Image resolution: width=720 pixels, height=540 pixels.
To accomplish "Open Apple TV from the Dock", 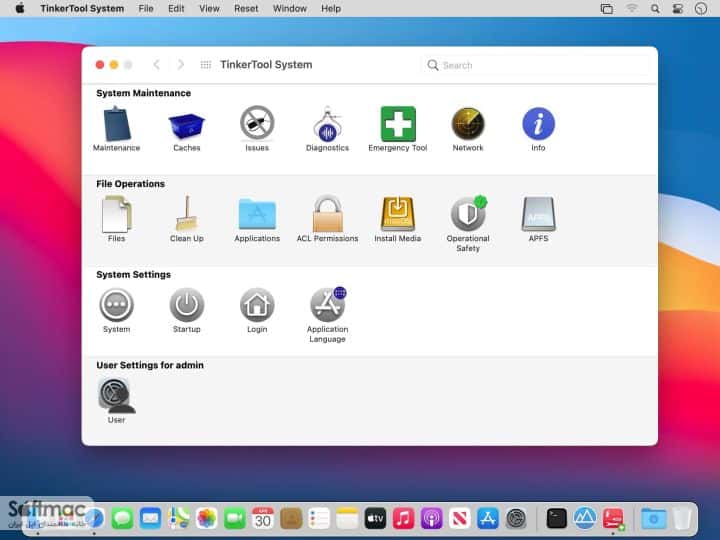I will coord(375,519).
